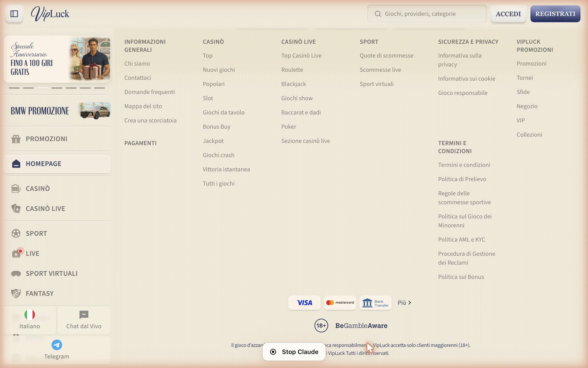Viewport: 588px width, 368px height.
Task: Open the Domande frequenti link
Action: (149, 92)
